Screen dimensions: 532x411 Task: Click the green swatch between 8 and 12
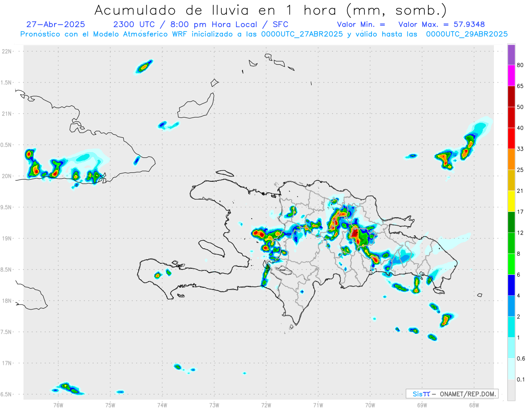[x=511, y=243]
